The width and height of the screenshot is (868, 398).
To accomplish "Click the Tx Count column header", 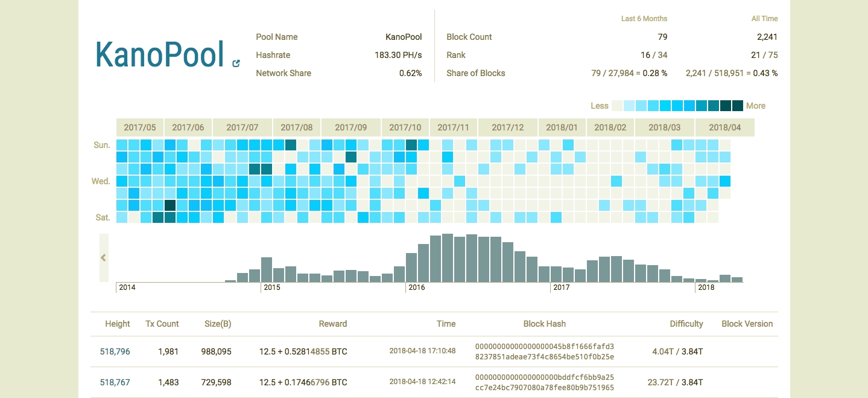I will tap(162, 324).
